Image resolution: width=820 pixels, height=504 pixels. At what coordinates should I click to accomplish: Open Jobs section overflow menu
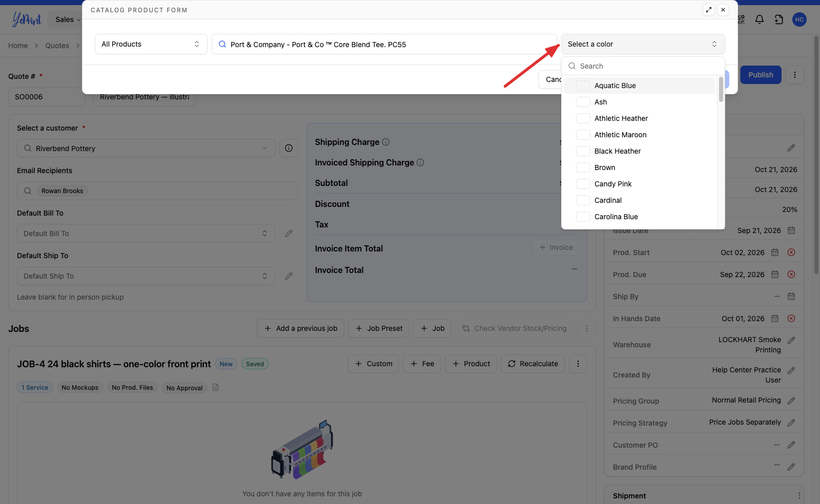(x=587, y=328)
